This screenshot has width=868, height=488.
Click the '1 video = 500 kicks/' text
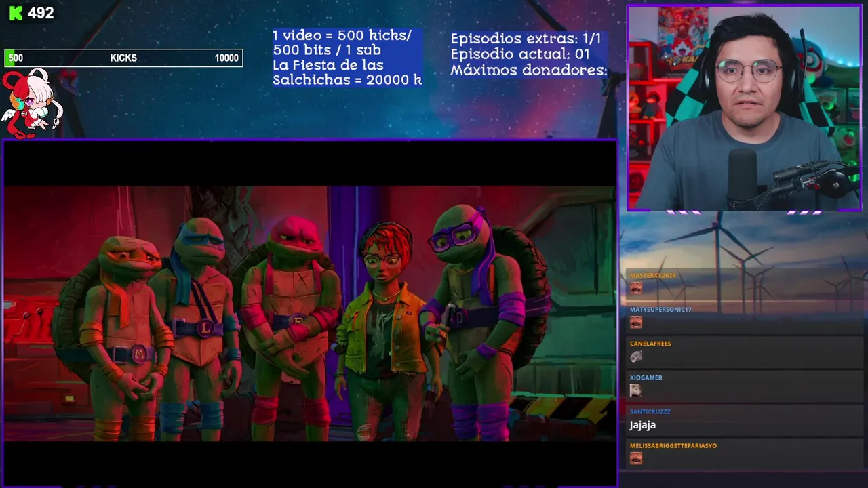click(342, 35)
